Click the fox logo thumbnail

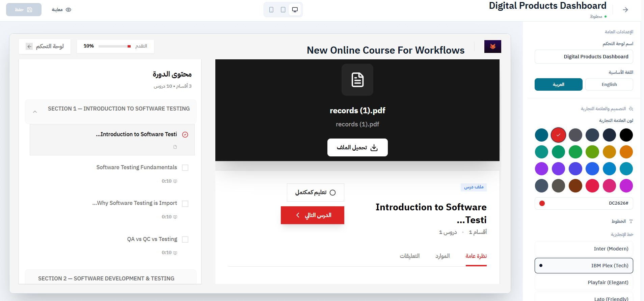coord(493,47)
